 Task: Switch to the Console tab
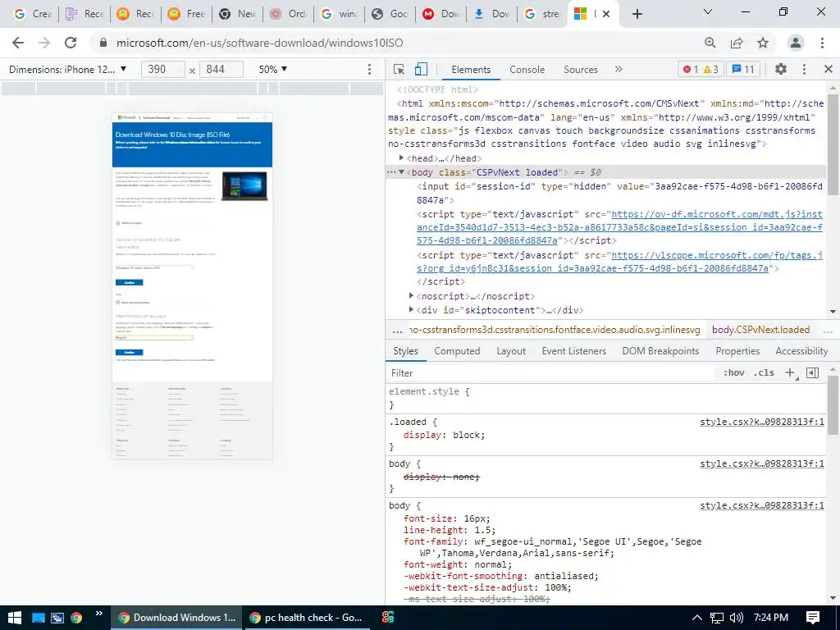527,70
